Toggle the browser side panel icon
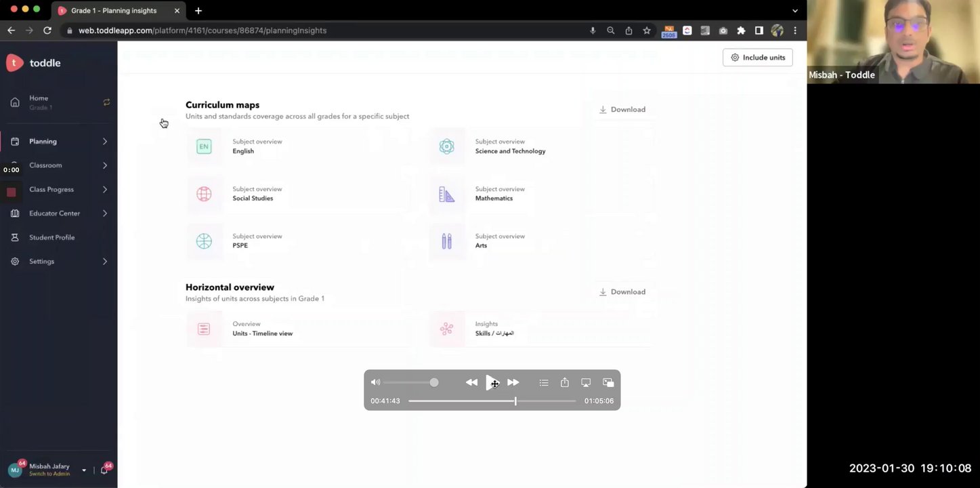The image size is (980, 488). 759,30
